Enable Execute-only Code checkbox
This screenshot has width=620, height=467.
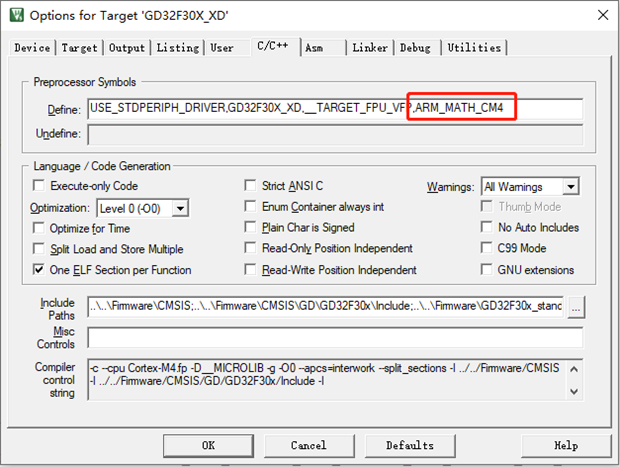(38, 185)
